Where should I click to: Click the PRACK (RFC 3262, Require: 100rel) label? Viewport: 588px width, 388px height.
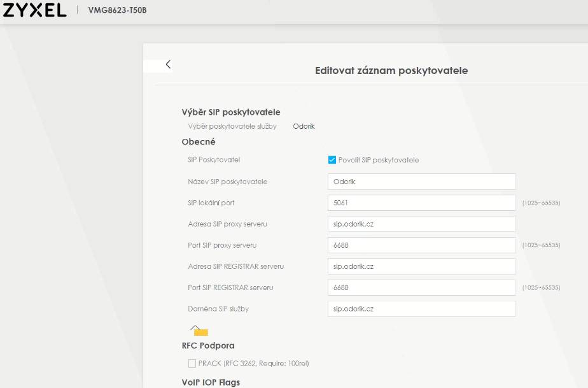click(x=253, y=363)
